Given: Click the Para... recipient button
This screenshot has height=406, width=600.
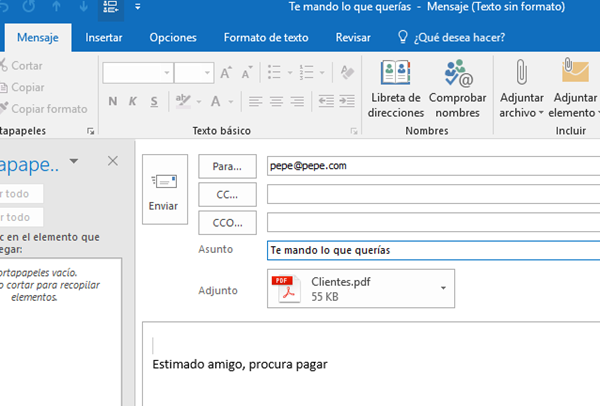Looking at the screenshot, I should point(228,166).
